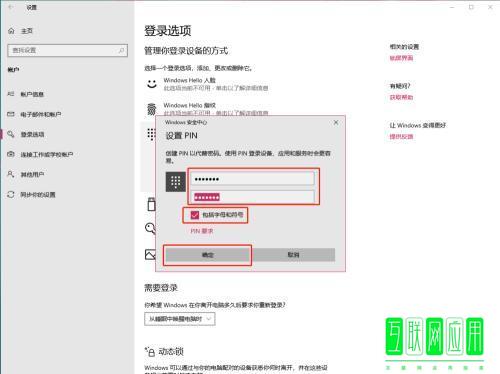Open 同步你的设置 via its sync arrows icon
500x374 pixels.
pos(11,194)
